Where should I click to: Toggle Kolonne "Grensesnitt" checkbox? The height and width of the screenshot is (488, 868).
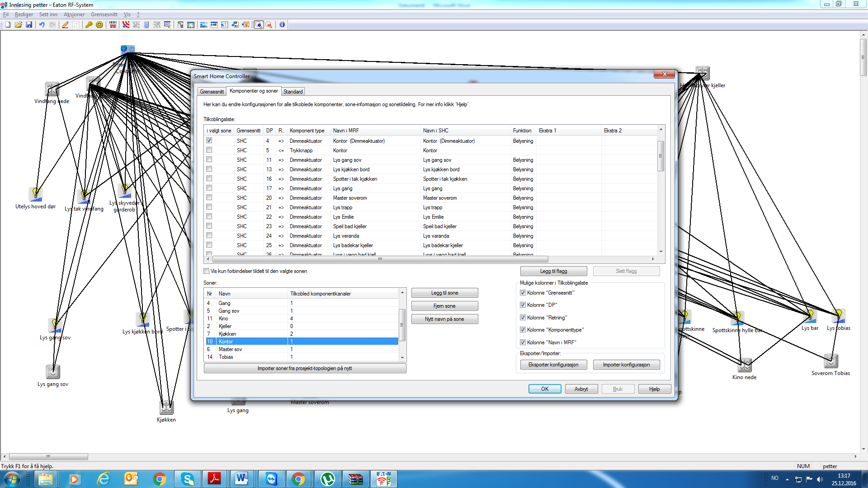523,293
